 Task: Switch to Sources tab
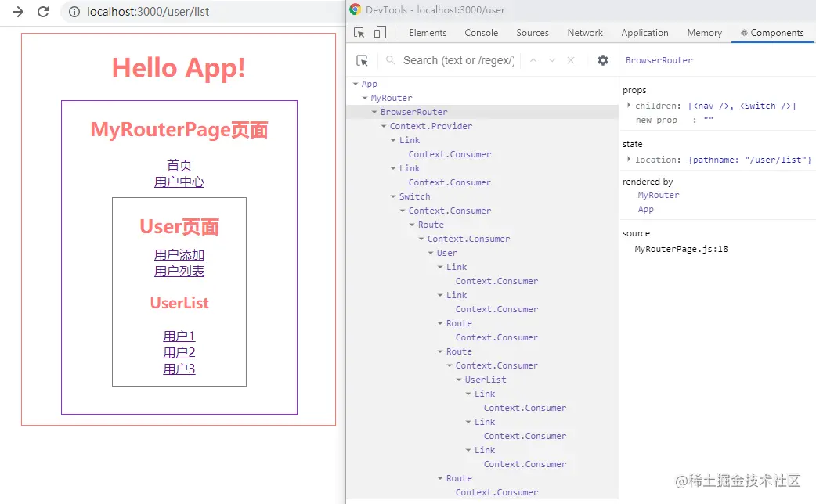pyautogui.click(x=533, y=33)
